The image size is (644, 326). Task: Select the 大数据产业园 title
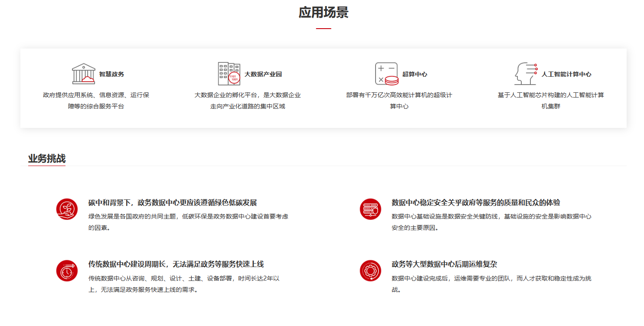tap(263, 74)
